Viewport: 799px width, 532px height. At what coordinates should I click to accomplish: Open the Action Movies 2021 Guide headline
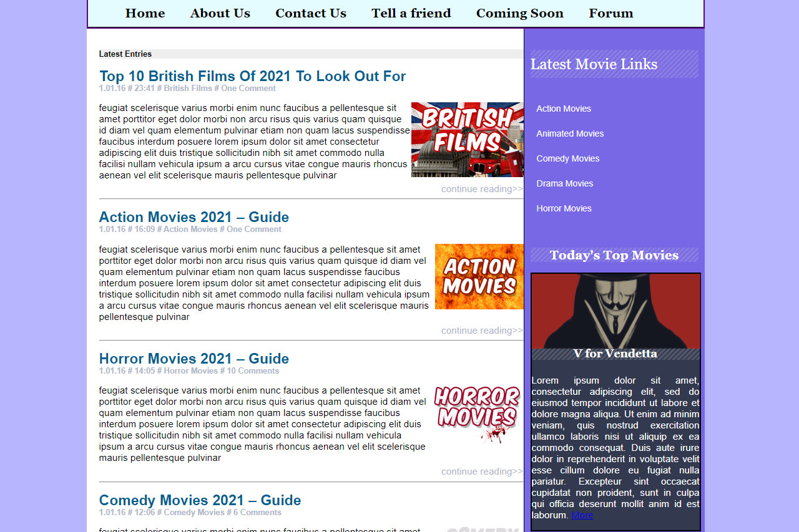[194, 217]
